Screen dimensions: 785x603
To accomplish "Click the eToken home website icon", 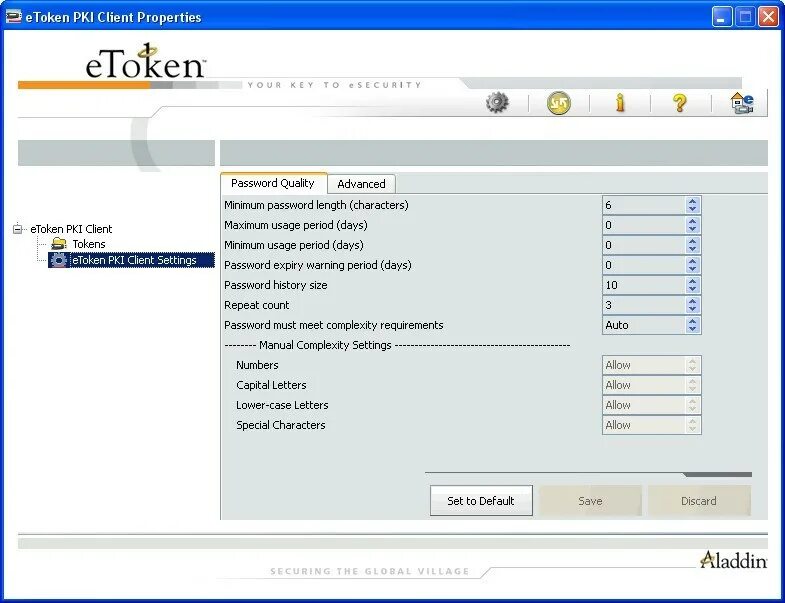I will click(x=741, y=103).
